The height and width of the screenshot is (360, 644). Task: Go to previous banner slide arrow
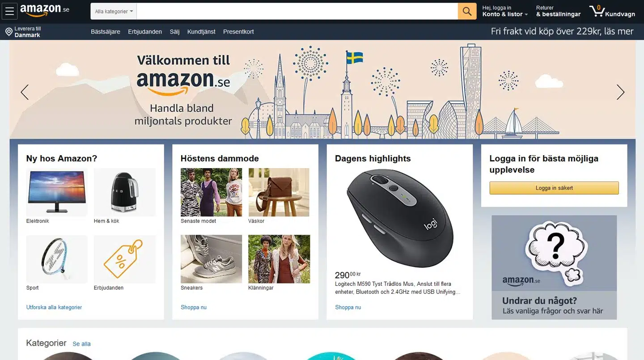25,92
